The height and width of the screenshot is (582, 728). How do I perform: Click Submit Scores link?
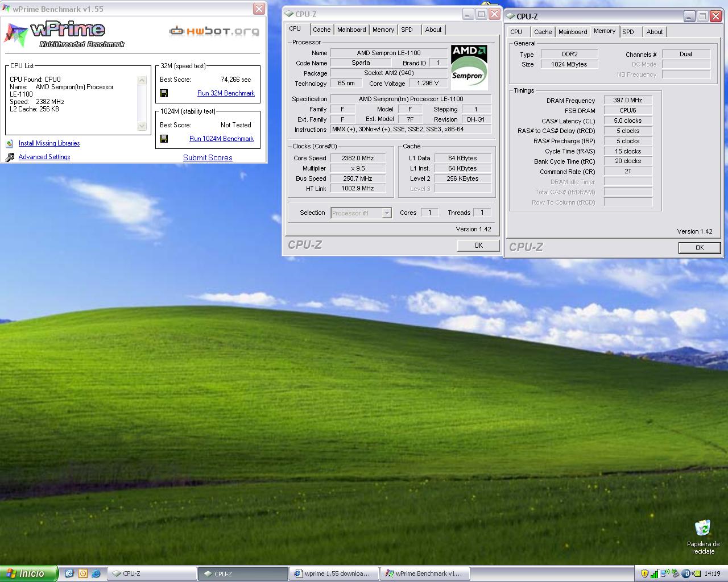click(x=208, y=158)
